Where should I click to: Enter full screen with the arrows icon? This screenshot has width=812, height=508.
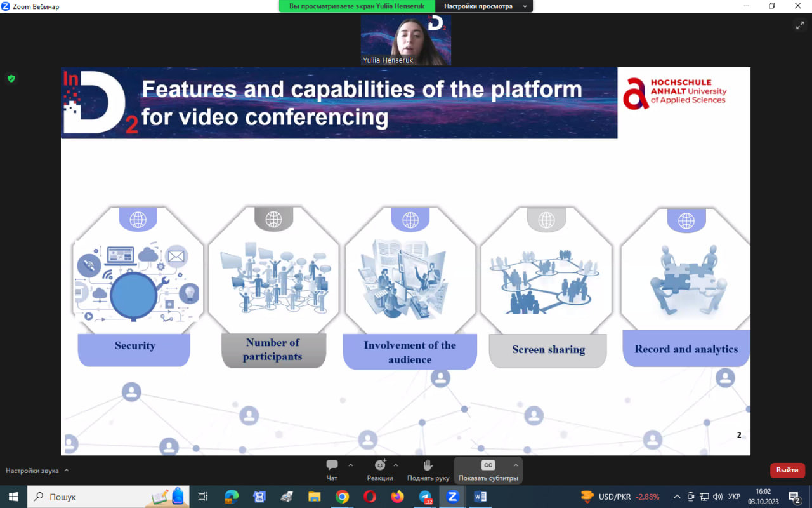tap(799, 25)
